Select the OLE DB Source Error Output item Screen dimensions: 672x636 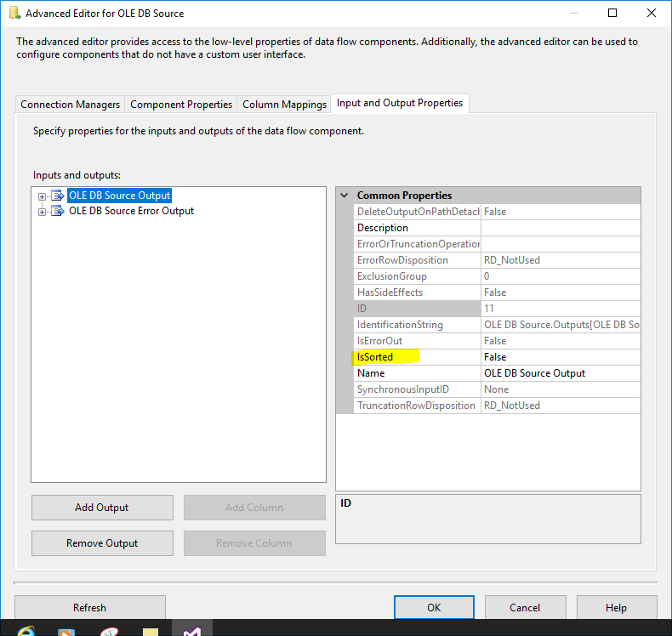(131, 211)
